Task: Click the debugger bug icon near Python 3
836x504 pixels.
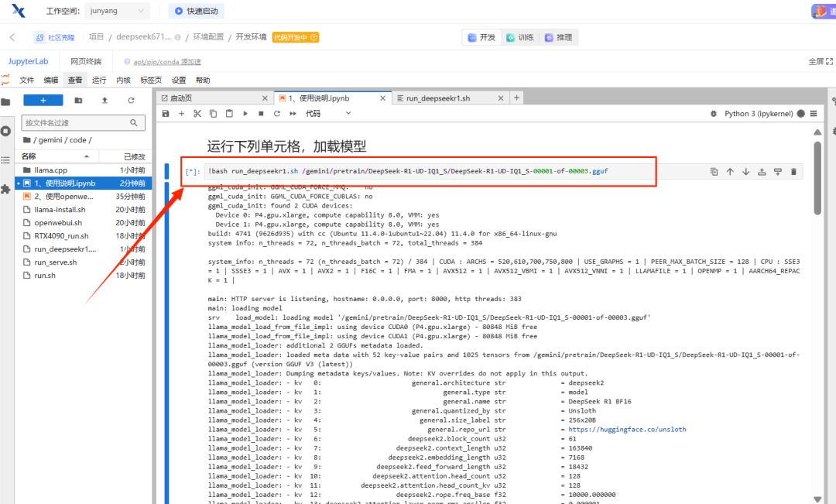Action: pos(714,114)
